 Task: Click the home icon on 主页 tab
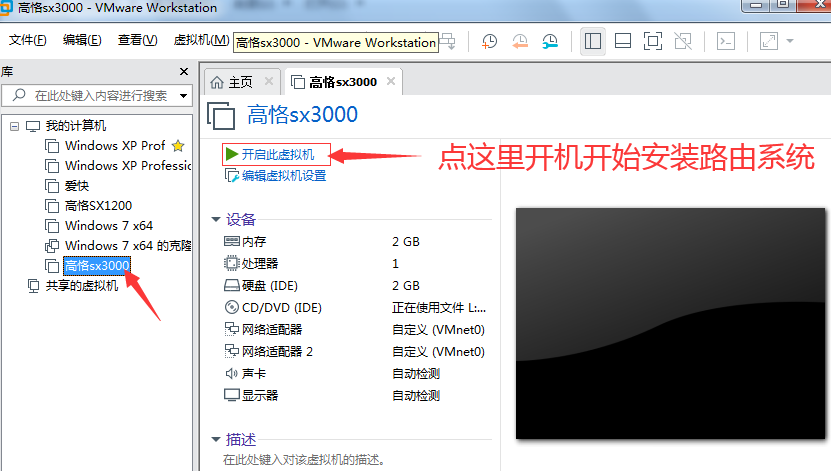217,82
